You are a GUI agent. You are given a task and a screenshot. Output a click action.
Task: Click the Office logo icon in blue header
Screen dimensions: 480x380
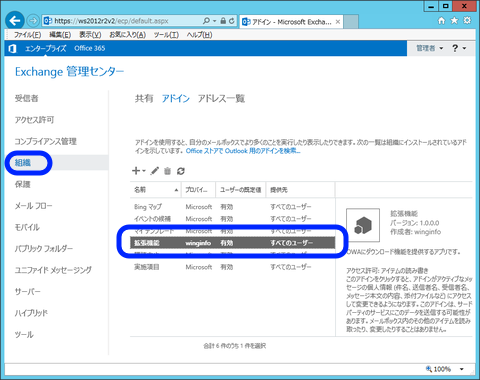(12, 49)
